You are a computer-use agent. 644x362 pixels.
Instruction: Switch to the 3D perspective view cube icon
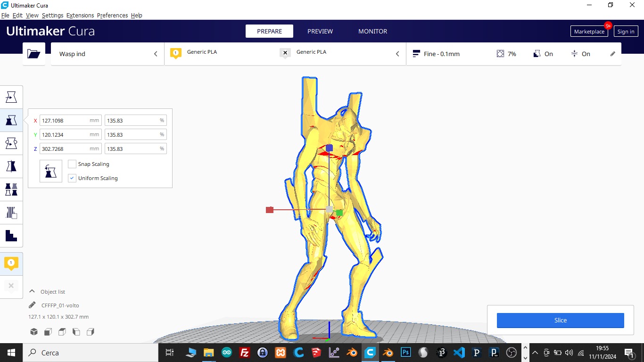pos(34,332)
